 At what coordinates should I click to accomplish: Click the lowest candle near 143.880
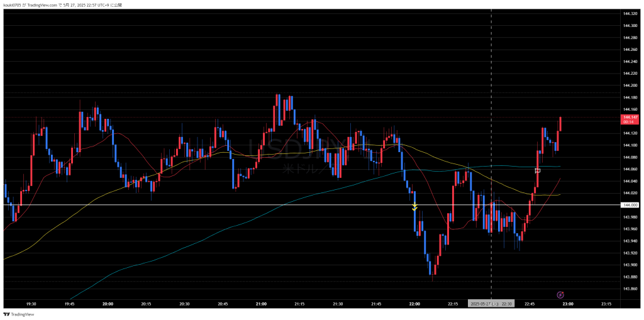433,270
